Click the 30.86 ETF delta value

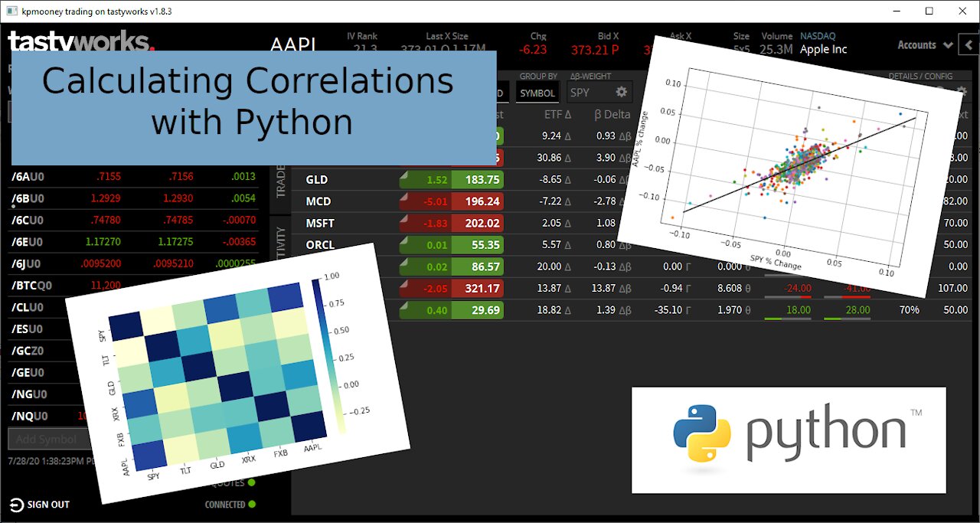[550, 158]
